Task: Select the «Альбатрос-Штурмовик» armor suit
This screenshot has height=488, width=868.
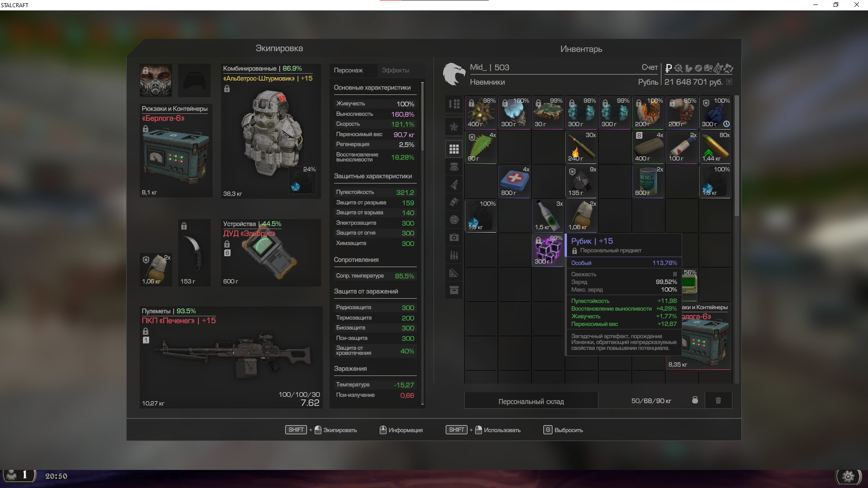Action: (x=271, y=131)
